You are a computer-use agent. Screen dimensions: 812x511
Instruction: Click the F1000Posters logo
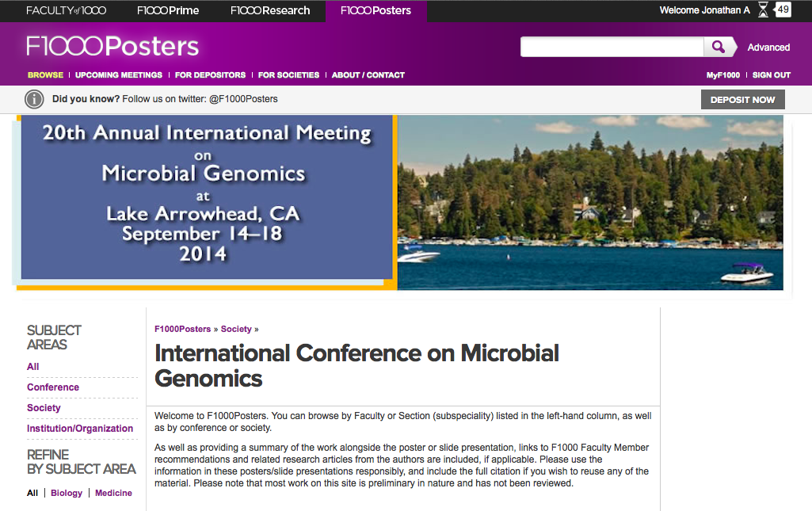112,47
